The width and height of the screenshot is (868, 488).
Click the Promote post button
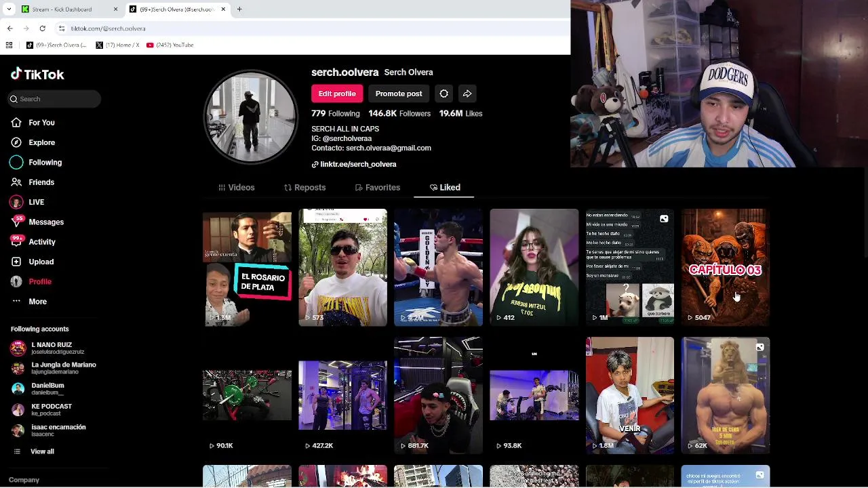pyautogui.click(x=399, y=94)
